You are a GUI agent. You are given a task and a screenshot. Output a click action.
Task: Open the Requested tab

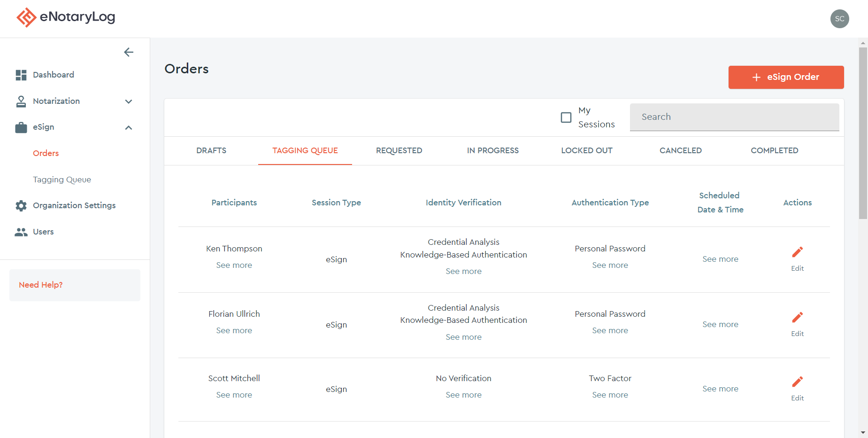pos(399,151)
